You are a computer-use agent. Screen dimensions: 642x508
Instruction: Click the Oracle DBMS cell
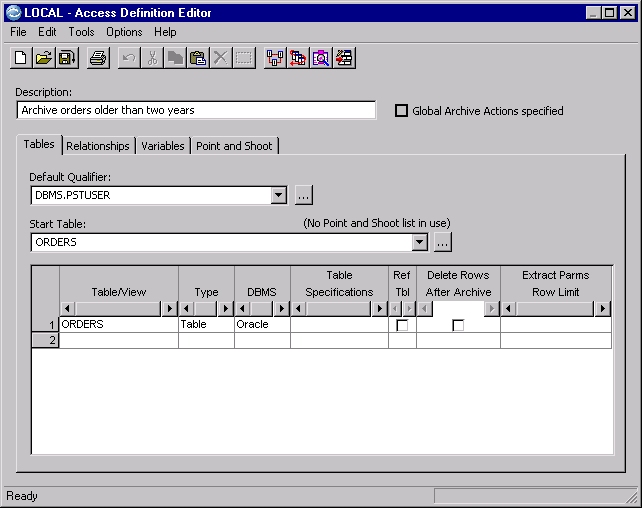click(262, 324)
